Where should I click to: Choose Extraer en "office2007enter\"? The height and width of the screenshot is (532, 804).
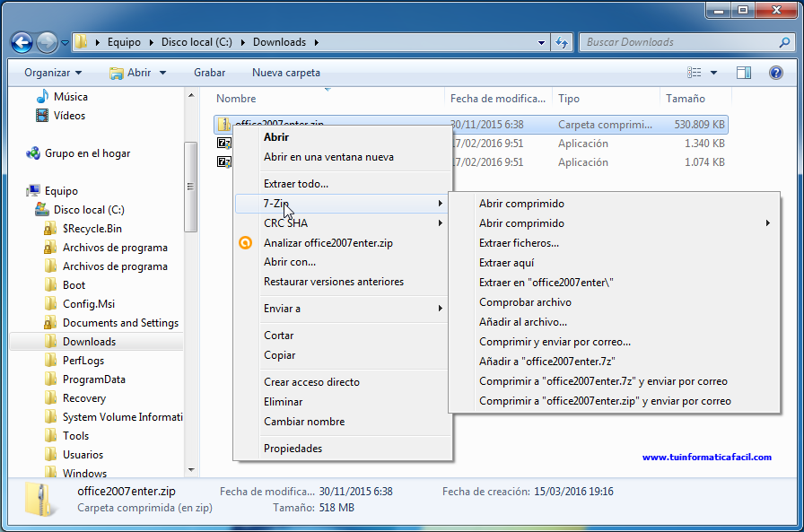(x=615, y=283)
